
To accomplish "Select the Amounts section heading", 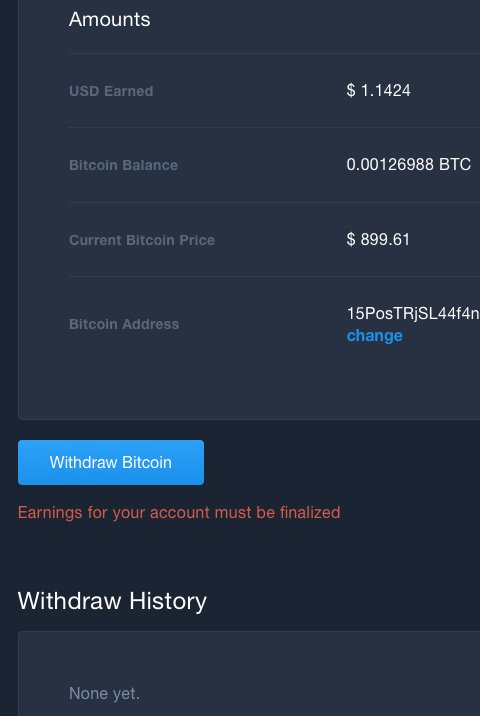I will click(x=110, y=20).
